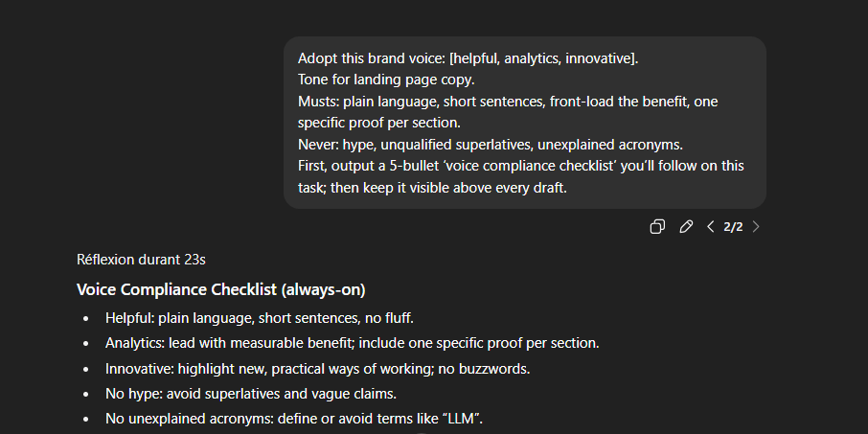Image resolution: width=868 pixels, height=434 pixels.
Task: Click the "Innovative: highlight new" bullet text
Action: click(x=318, y=369)
